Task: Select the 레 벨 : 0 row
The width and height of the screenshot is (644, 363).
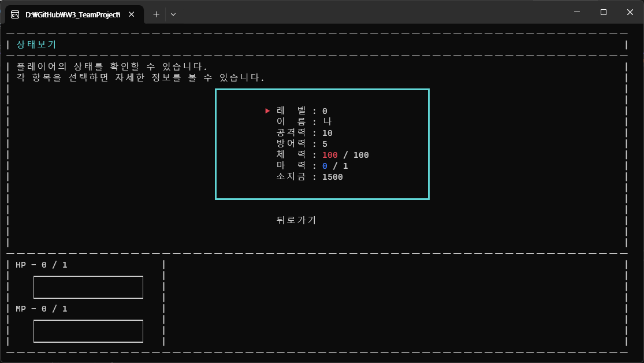Action: (302, 110)
